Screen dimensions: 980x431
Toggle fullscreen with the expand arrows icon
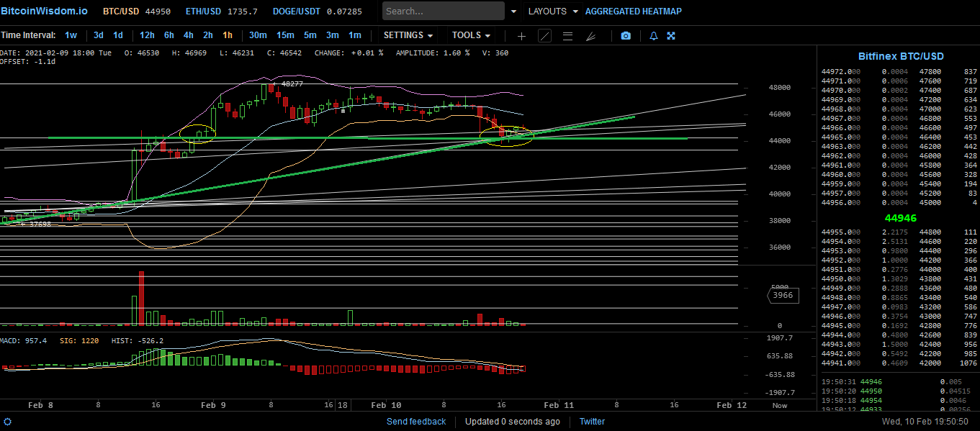click(671, 35)
